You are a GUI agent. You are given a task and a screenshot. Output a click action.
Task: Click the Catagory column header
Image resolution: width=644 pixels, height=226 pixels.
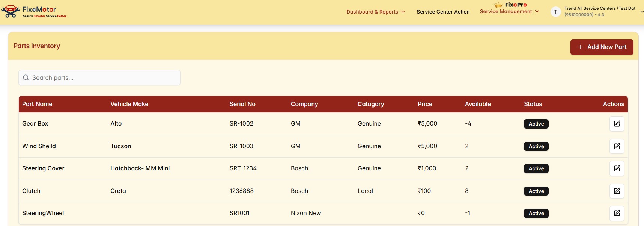pyautogui.click(x=371, y=104)
